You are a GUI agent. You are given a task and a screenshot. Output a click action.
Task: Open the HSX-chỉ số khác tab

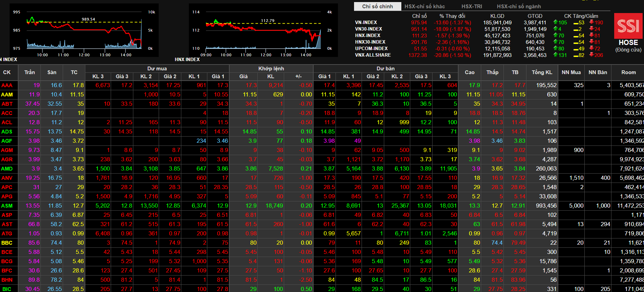tap(425, 6)
